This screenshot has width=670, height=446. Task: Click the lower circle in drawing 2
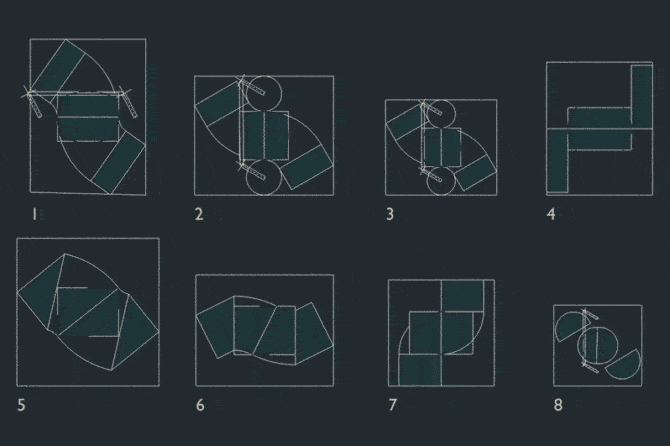tap(264, 177)
